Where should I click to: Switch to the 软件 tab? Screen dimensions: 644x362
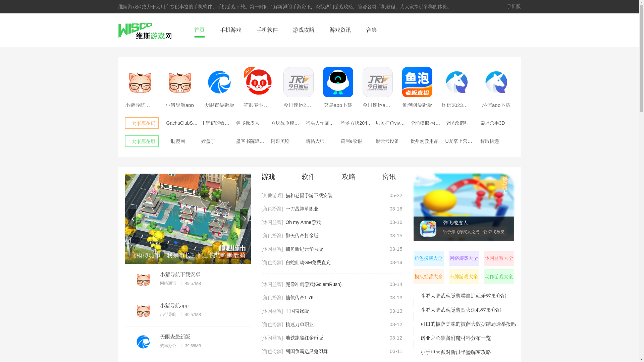coord(308,177)
